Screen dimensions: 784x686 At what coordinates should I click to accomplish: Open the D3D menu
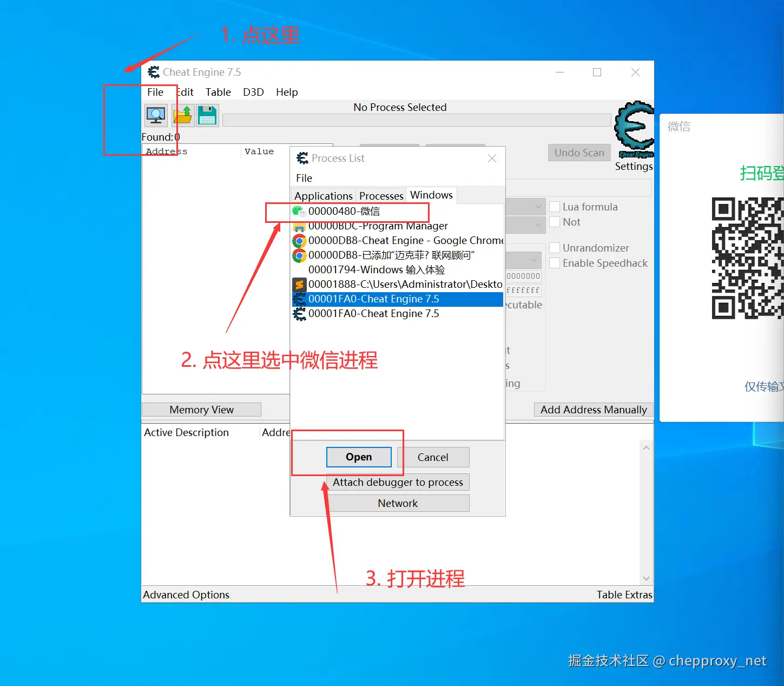click(253, 92)
